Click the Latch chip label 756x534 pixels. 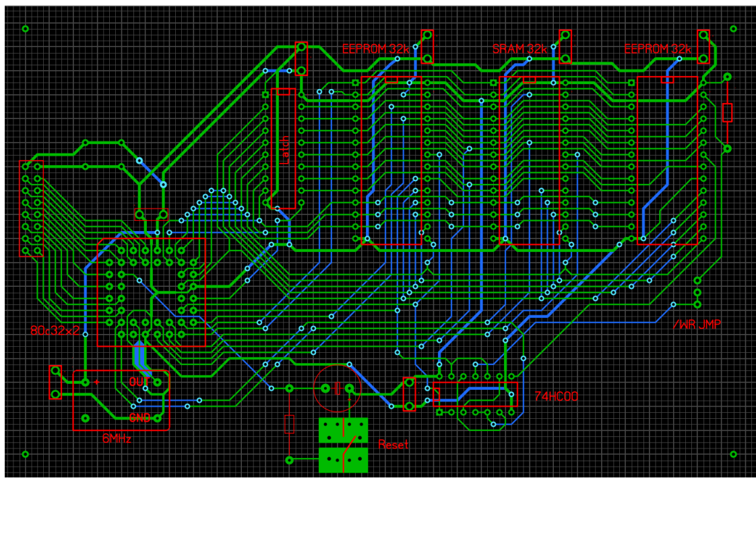(x=285, y=150)
